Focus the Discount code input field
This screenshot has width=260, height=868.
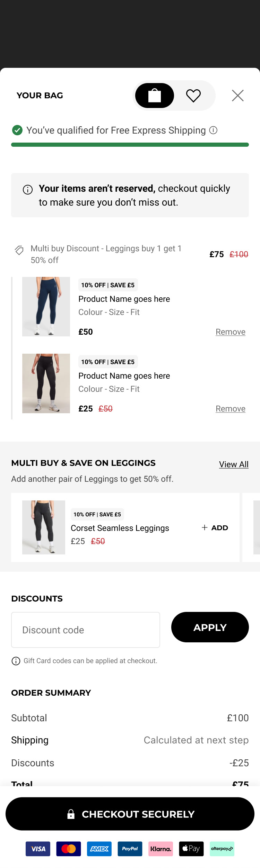point(86,630)
